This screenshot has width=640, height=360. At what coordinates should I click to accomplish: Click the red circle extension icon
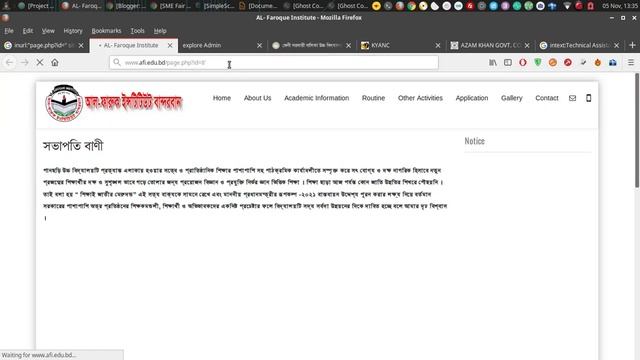click(523, 62)
